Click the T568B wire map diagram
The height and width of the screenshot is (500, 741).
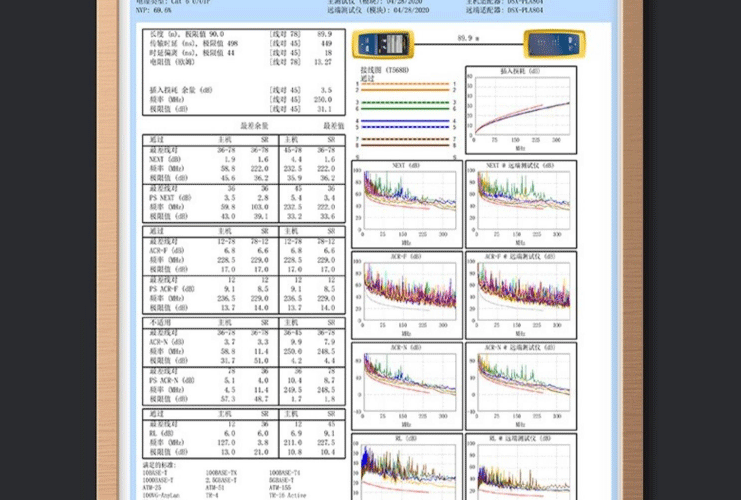tap(405, 115)
